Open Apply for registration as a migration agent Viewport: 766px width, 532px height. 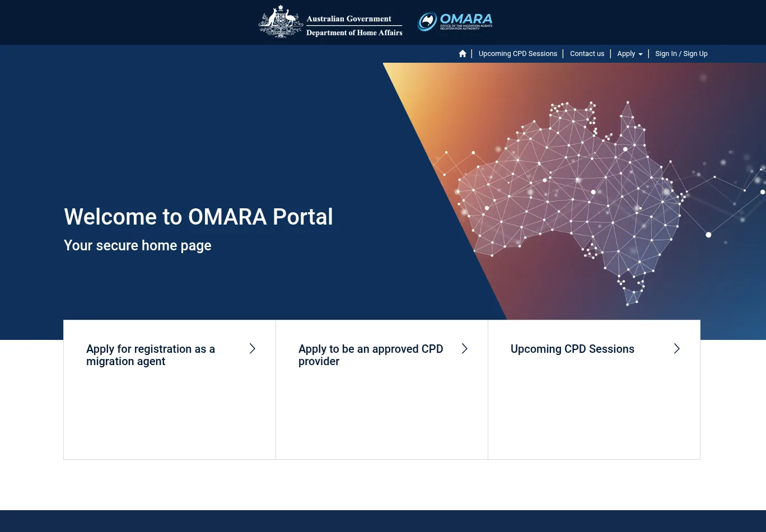pyautogui.click(x=151, y=355)
